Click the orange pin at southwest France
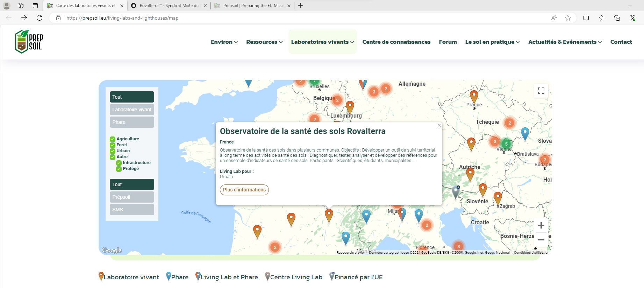644x288 pixels. coord(257,232)
